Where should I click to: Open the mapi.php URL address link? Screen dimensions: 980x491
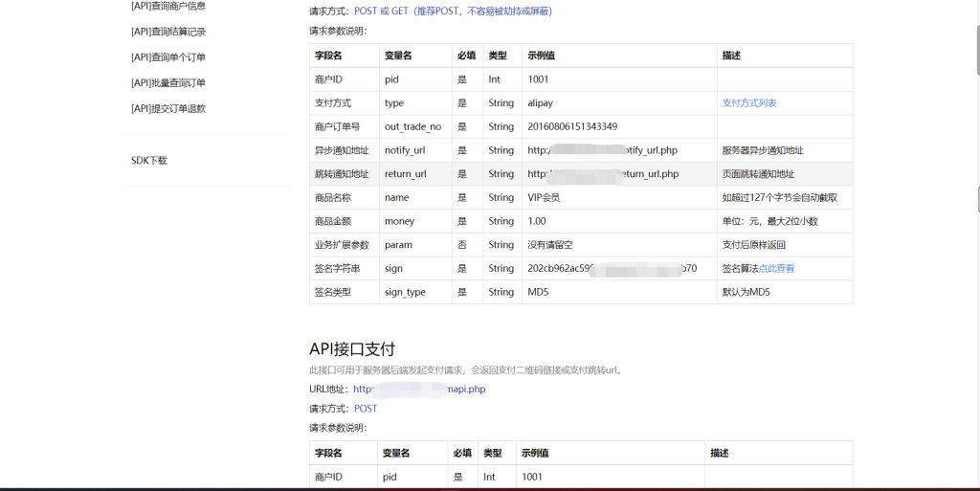[419, 390]
